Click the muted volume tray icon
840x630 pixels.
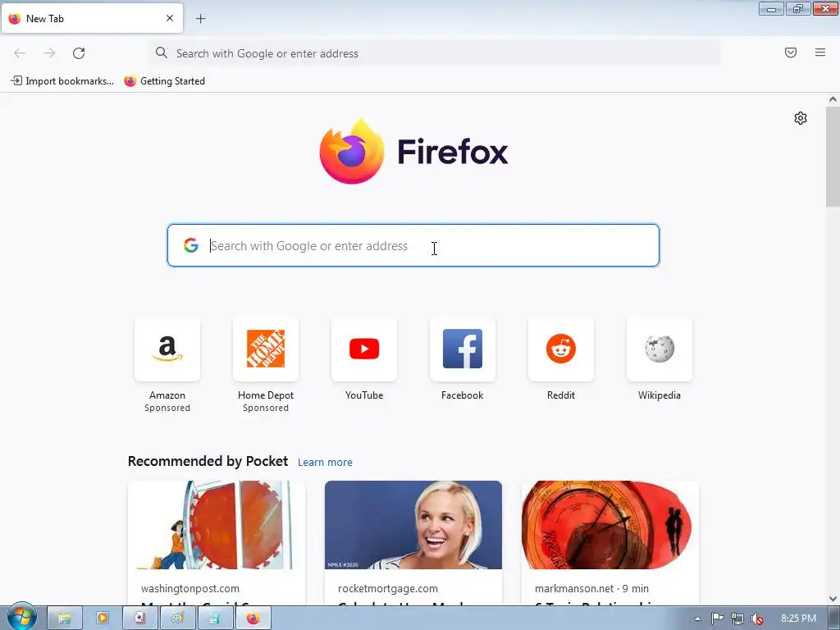click(x=757, y=619)
